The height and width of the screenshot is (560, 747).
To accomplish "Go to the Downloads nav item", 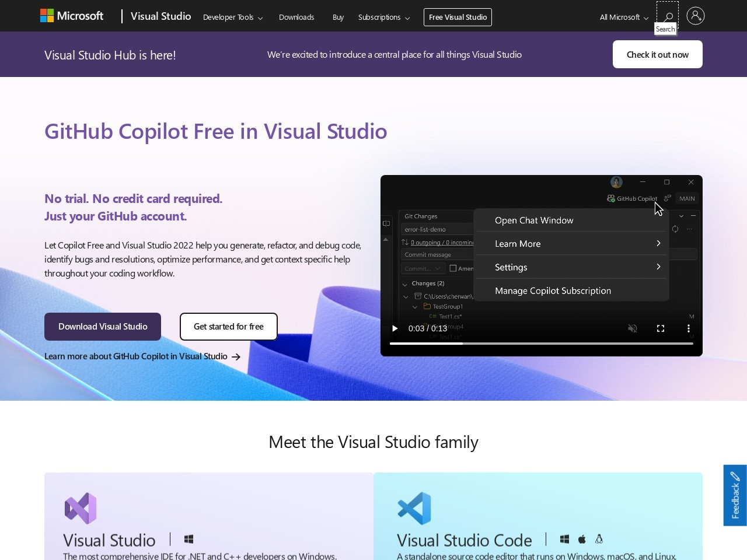I will coord(296,17).
